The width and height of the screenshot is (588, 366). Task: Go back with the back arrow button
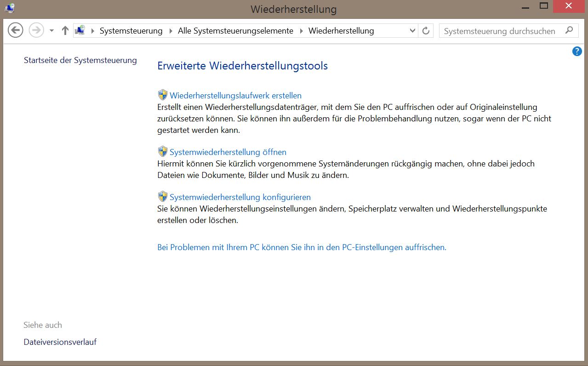tap(16, 31)
